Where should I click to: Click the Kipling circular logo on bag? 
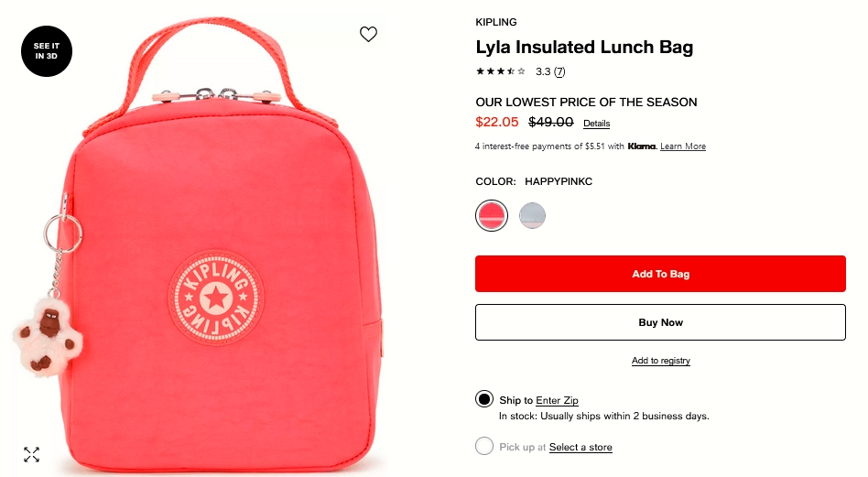click(x=216, y=298)
